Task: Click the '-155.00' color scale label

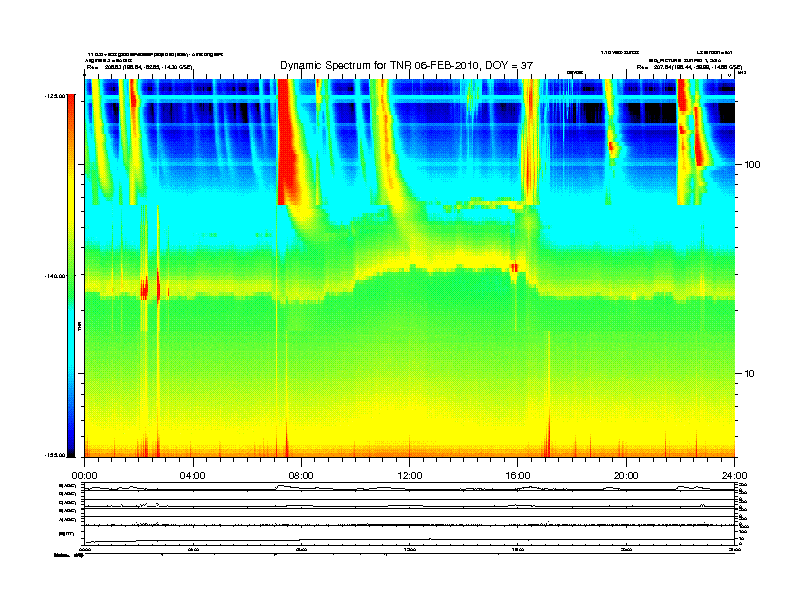Action: pyautogui.click(x=55, y=455)
